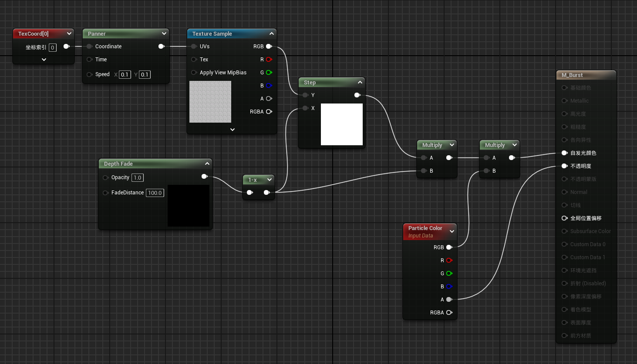This screenshot has height=364, width=637.
Task: Select the Depth Fade node title
Action: pos(118,164)
